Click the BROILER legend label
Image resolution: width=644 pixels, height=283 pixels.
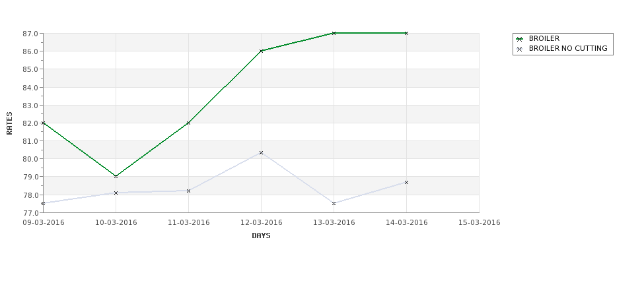point(544,38)
